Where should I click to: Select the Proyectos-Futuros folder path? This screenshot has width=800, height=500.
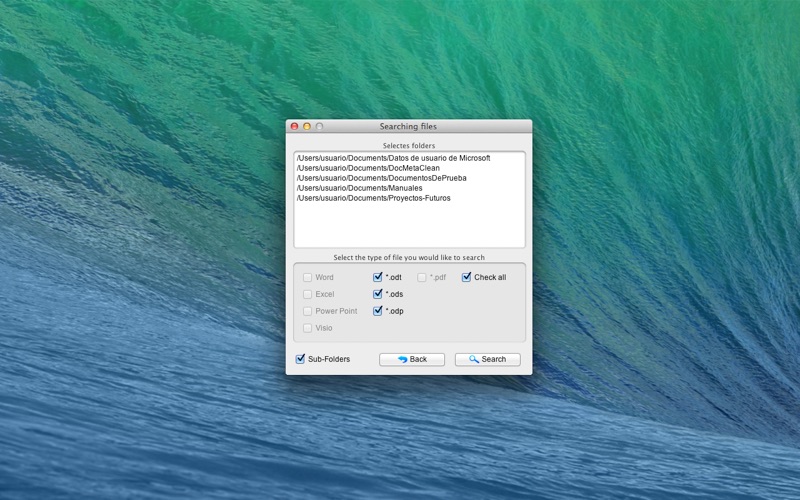373,198
